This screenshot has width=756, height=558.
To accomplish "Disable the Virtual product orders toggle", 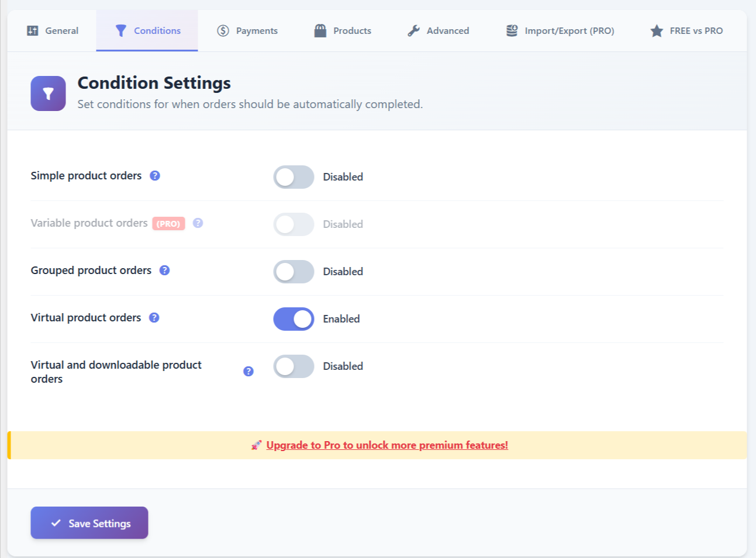I will pos(294,319).
